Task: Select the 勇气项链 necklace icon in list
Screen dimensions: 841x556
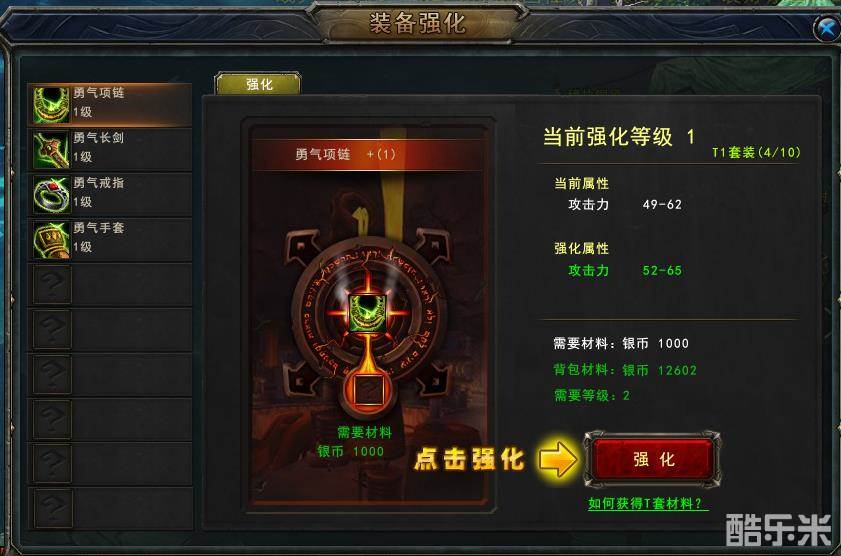Action: [51, 105]
